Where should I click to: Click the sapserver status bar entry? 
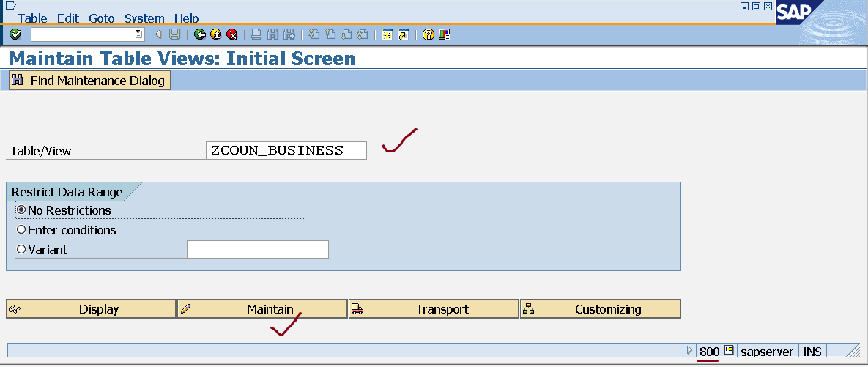click(x=767, y=351)
